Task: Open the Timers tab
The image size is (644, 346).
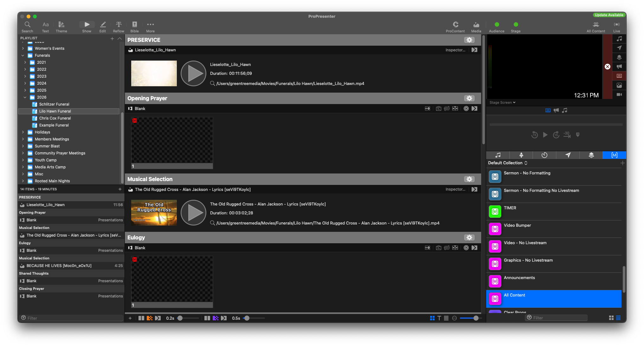Action: click(544, 155)
